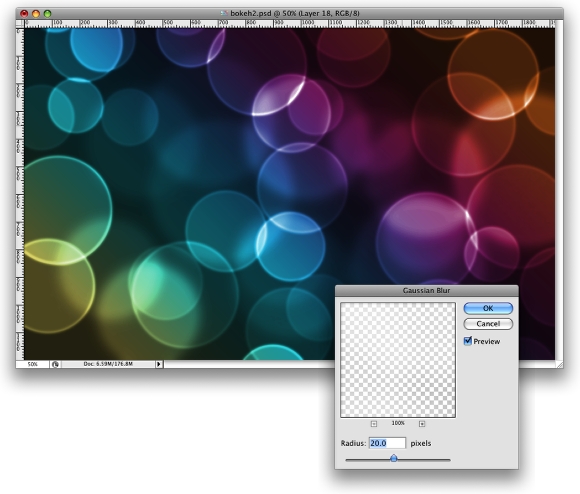This screenshot has width=580, height=494.
Task: Zoom in the Gaussian Blur preview
Action: 422,424
